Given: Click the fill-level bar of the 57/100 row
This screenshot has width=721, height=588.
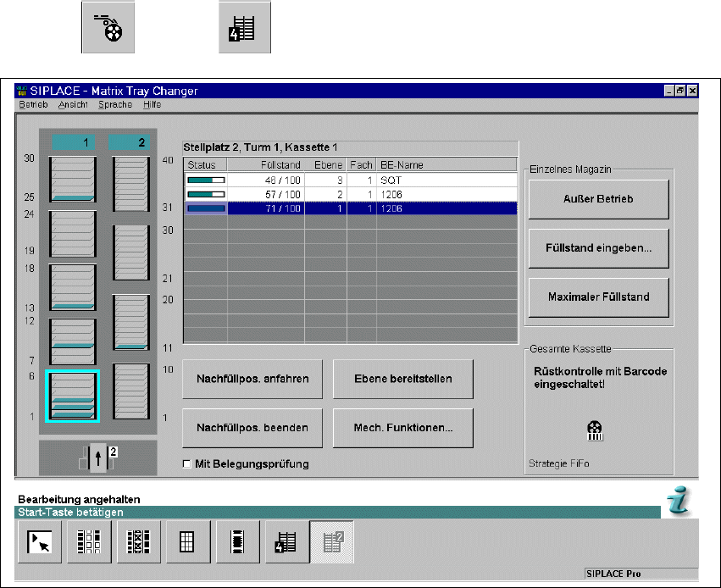Looking at the screenshot, I should coord(206,194).
